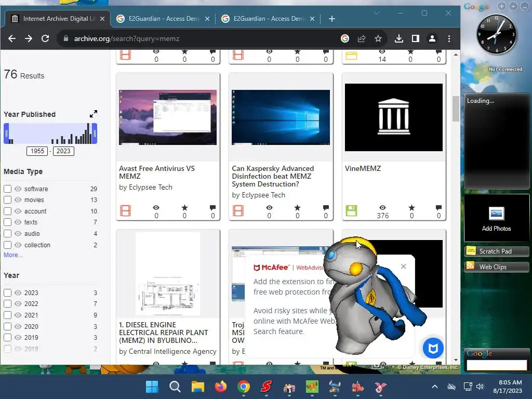This screenshot has width=532, height=399.
Task: Switch to second E2Guardian Access Denied tab
Action: coord(268,19)
